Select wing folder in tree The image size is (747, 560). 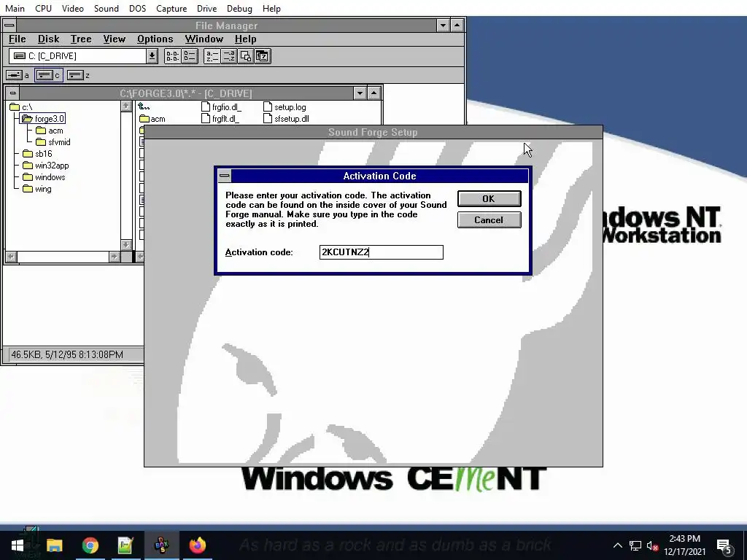pyautogui.click(x=37, y=189)
